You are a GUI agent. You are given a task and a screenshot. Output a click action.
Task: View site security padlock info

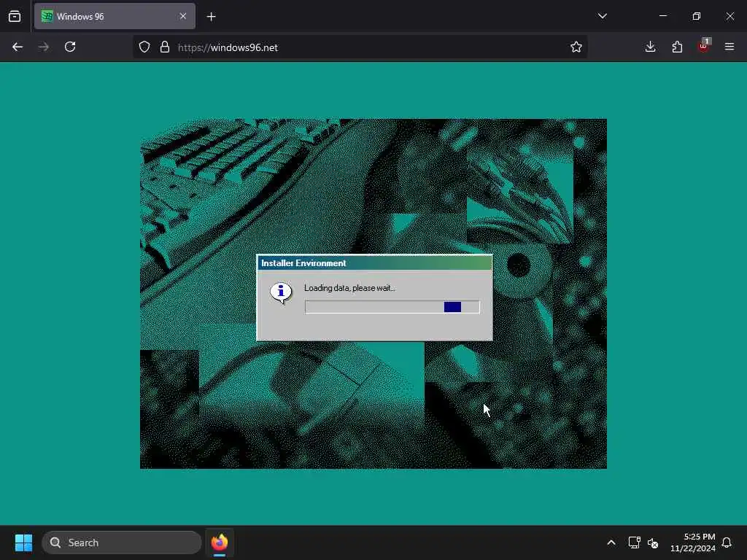165,47
